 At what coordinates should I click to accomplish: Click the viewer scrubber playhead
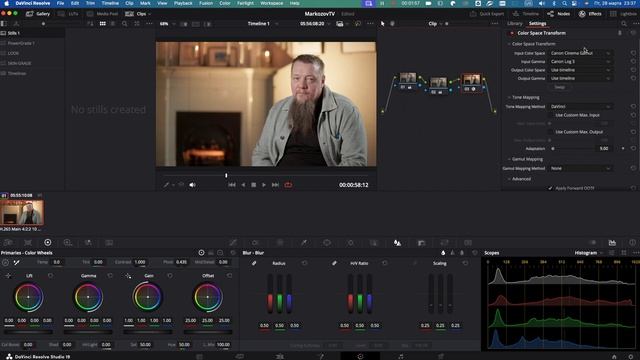226,176
